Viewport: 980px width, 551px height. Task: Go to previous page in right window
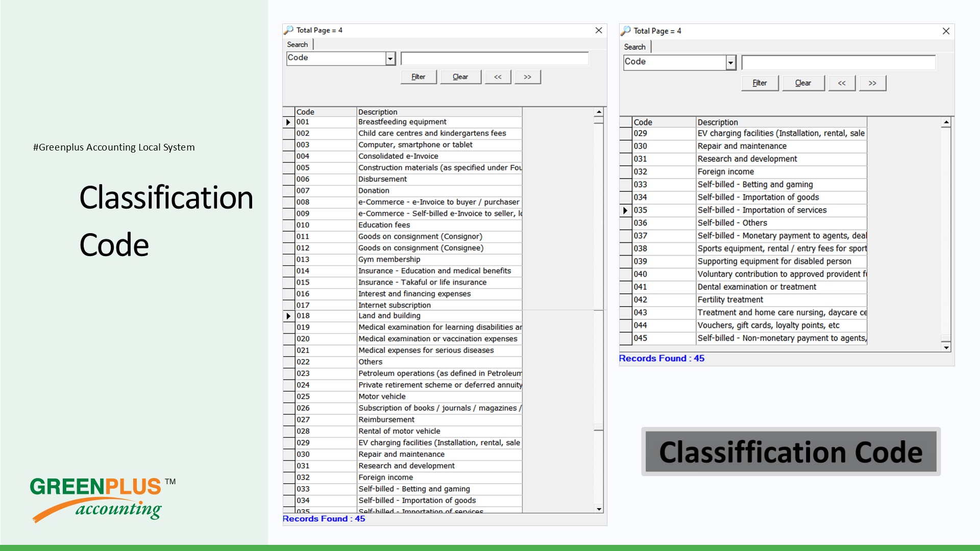pyautogui.click(x=842, y=83)
